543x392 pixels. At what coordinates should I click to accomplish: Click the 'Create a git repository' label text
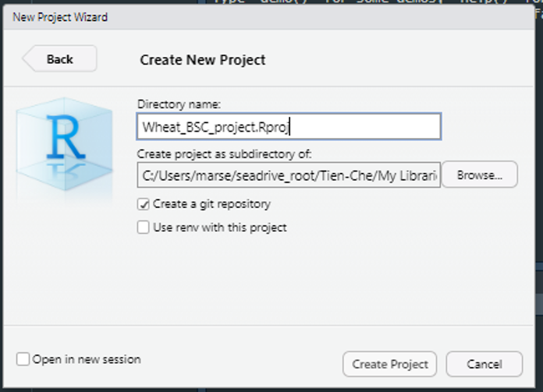coord(211,204)
